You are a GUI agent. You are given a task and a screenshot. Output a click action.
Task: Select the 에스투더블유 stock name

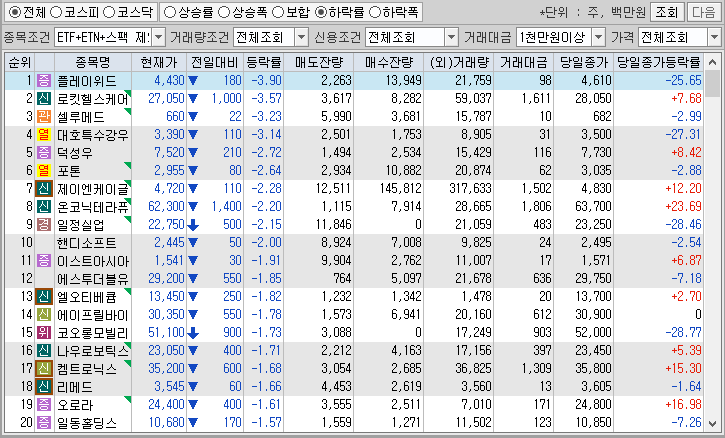point(92,279)
